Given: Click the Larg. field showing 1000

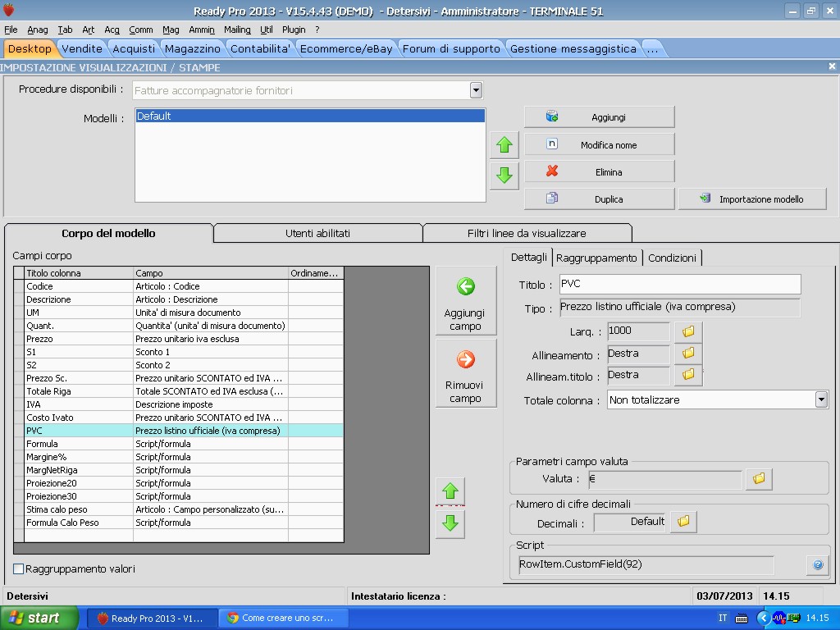Looking at the screenshot, I should 638,331.
